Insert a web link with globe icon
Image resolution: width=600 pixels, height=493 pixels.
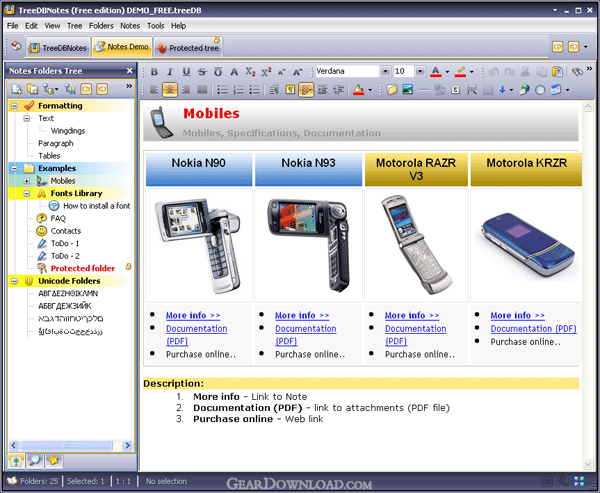coord(524,90)
